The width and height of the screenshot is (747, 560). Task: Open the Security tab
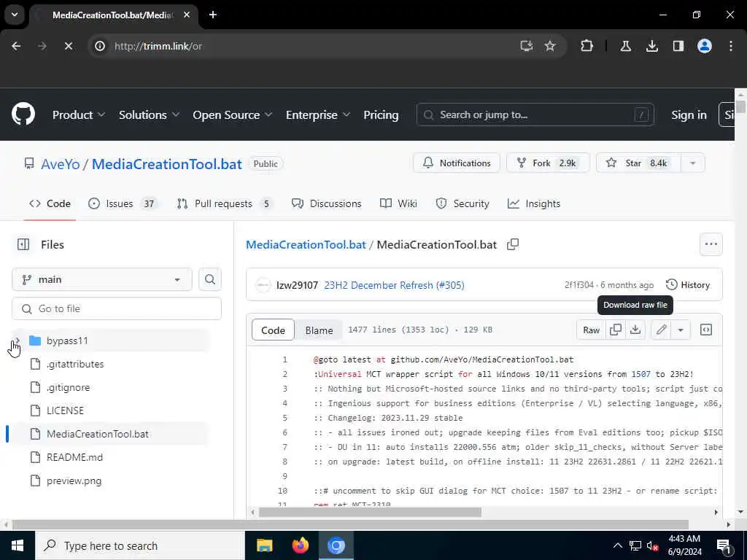coord(462,204)
